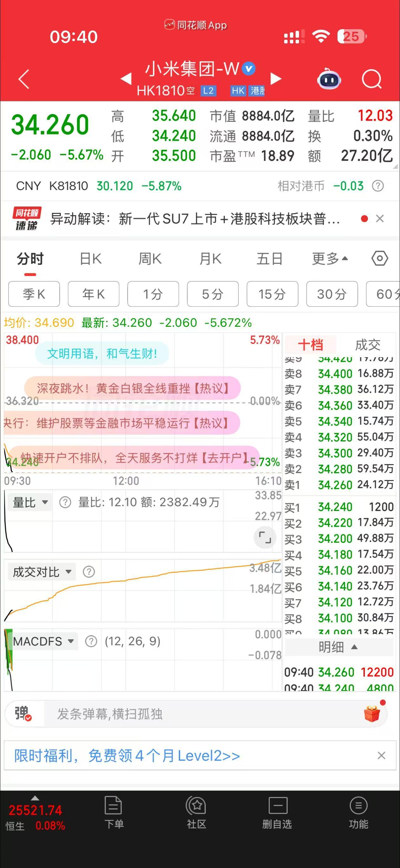
Task: Open the MACDFS indicator dropdown
Action: [x=43, y=641]
